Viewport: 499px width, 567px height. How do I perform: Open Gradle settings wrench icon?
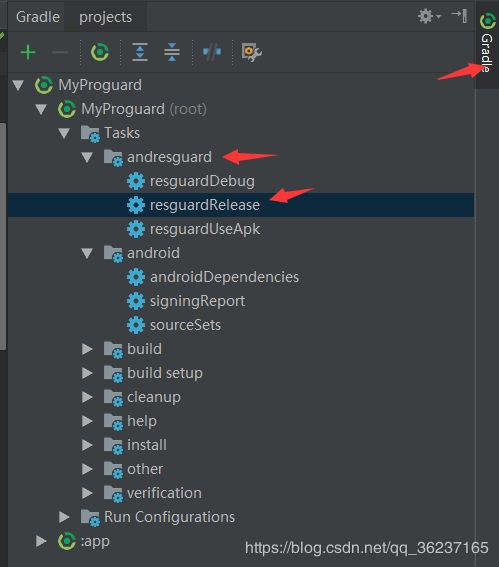point(251,52)
